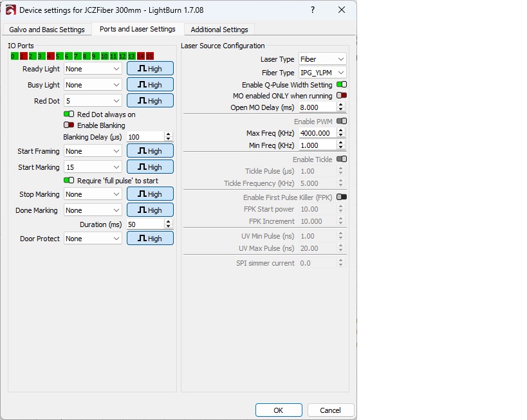Click the question mark help icon
The height and width of the screenshot is (420, 527).
coord(313,10)
